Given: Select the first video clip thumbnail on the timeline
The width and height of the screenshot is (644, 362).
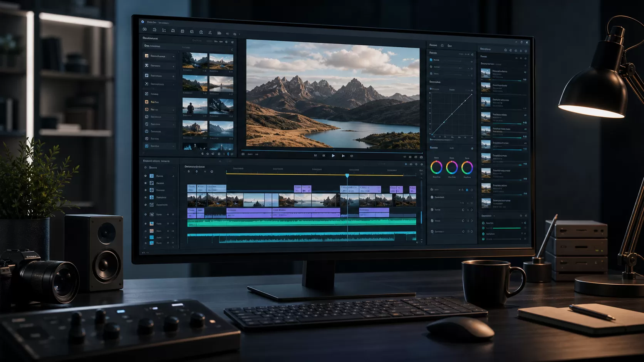Looking at the screenshot, I should click(x=192, y=200).
